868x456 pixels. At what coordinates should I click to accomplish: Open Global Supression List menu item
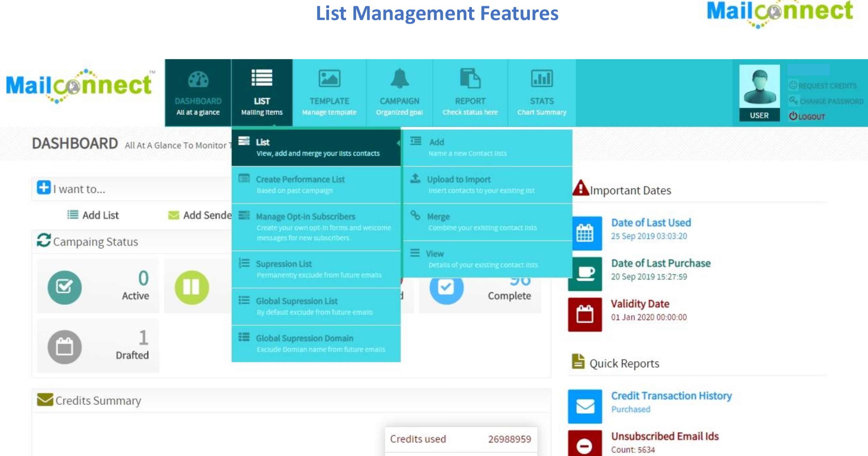point(316,306)
